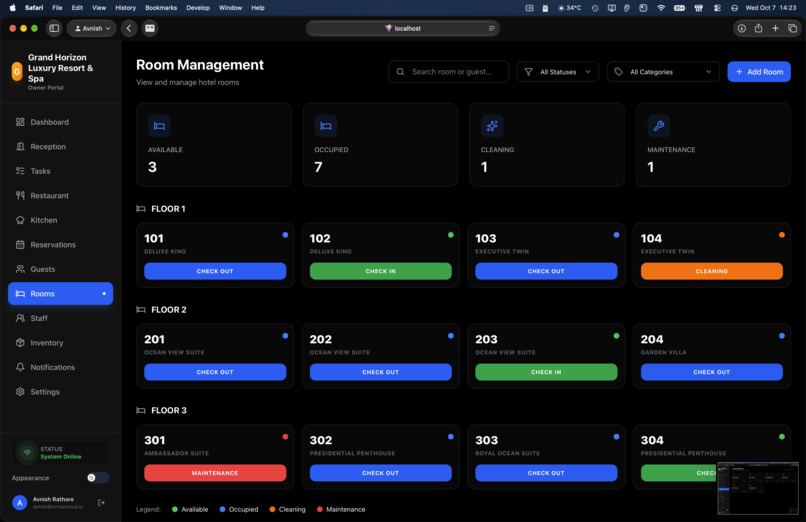Image resolution: width=806 pixels, height=522 pixels.
Task: Check out room 303
Action: [x=546, y=473]
